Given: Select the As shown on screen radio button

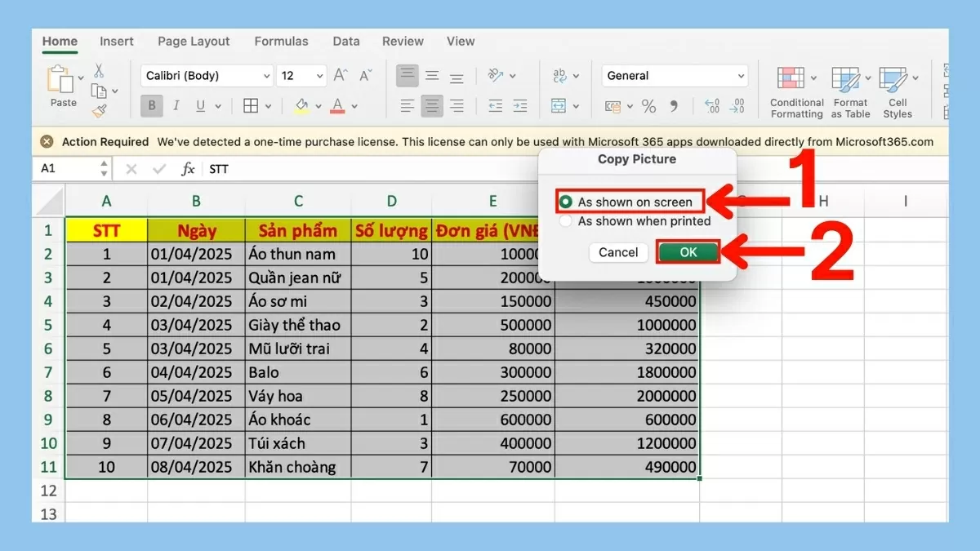Looking at the screenshot, I should click(566, 202).
